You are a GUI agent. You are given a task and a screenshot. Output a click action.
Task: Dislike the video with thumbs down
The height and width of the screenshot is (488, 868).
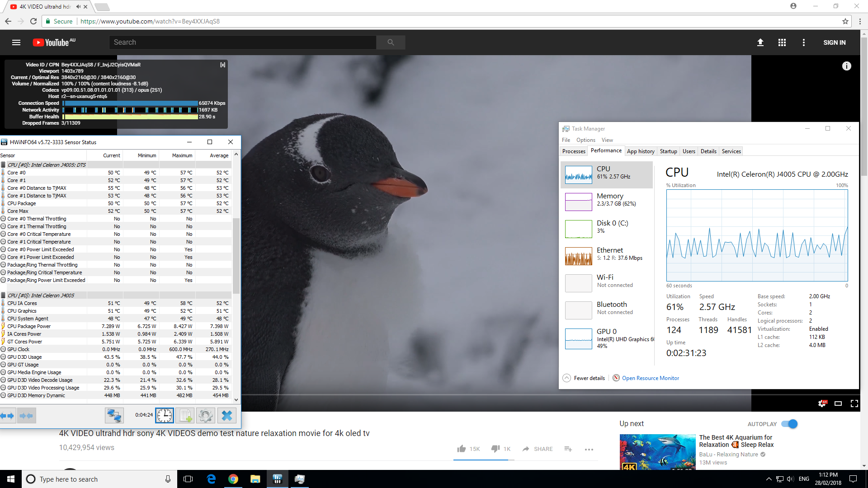(495, 449)
